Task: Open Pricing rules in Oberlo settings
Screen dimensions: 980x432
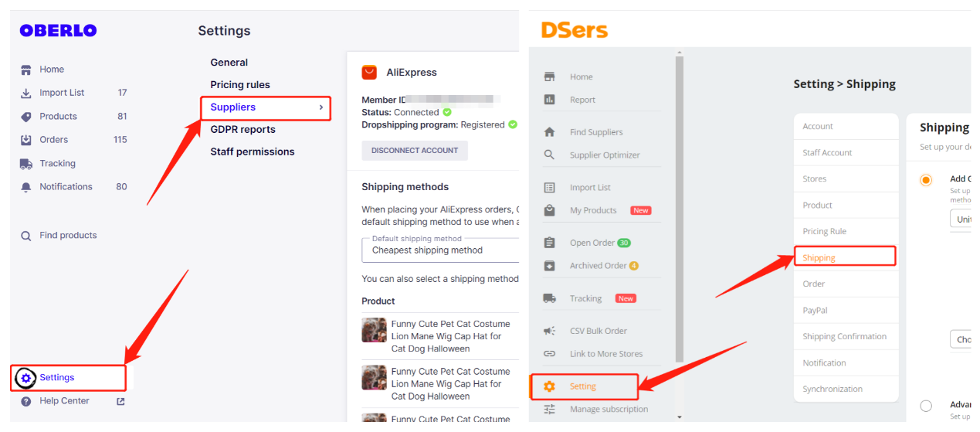Action: click(240, 85)
